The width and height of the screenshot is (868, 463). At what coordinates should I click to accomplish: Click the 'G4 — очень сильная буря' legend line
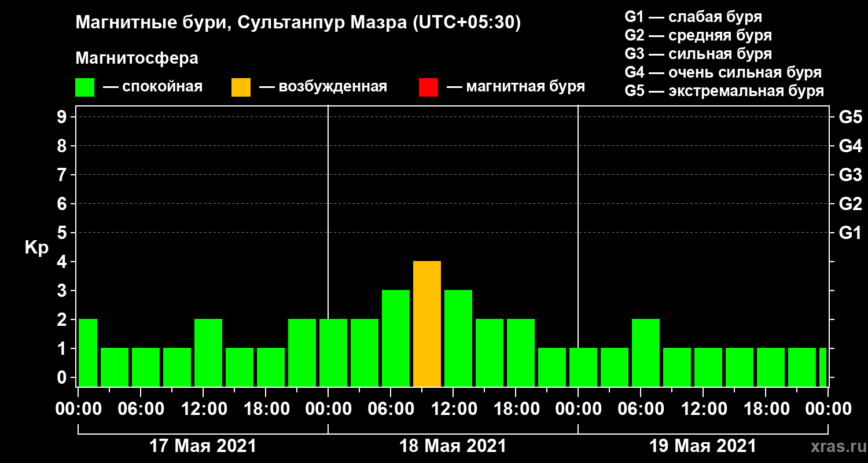[x=723, y=73]
